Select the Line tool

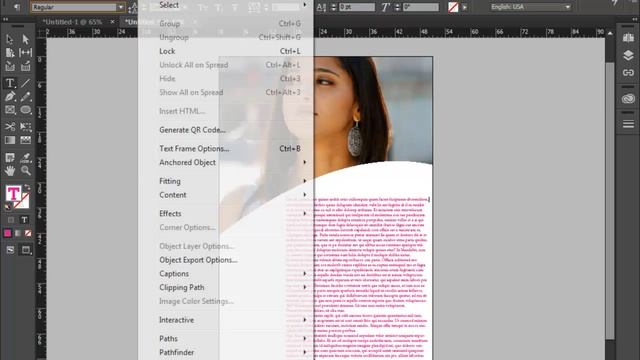coord(26,83)
